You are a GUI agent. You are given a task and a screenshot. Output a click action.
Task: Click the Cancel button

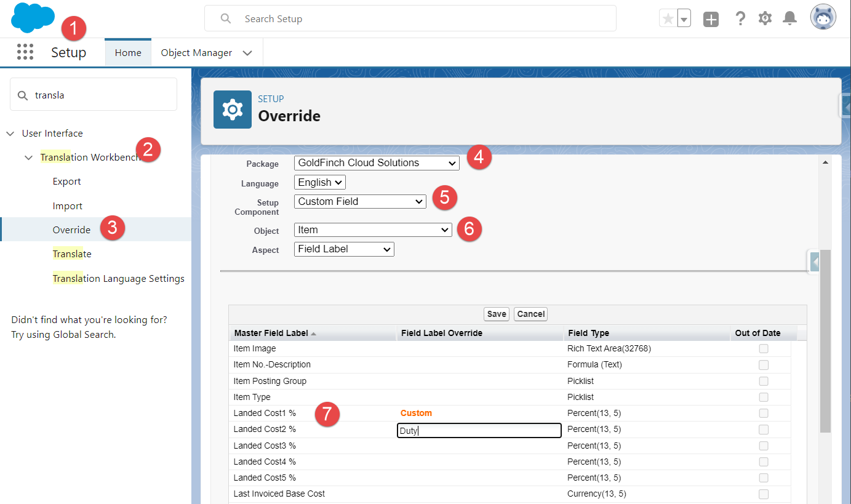pos(531,314)
